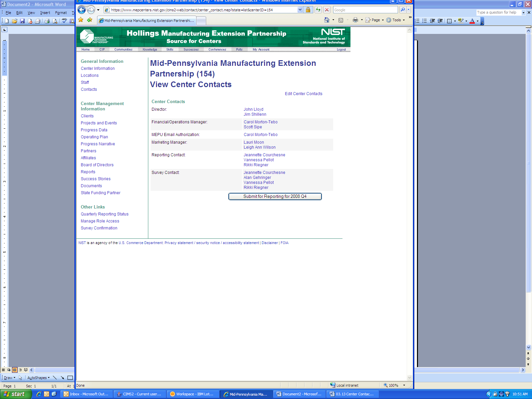Switch Word to Web Layout view
The width and height of the screenshot is (532, 399).
coord(9,370)
